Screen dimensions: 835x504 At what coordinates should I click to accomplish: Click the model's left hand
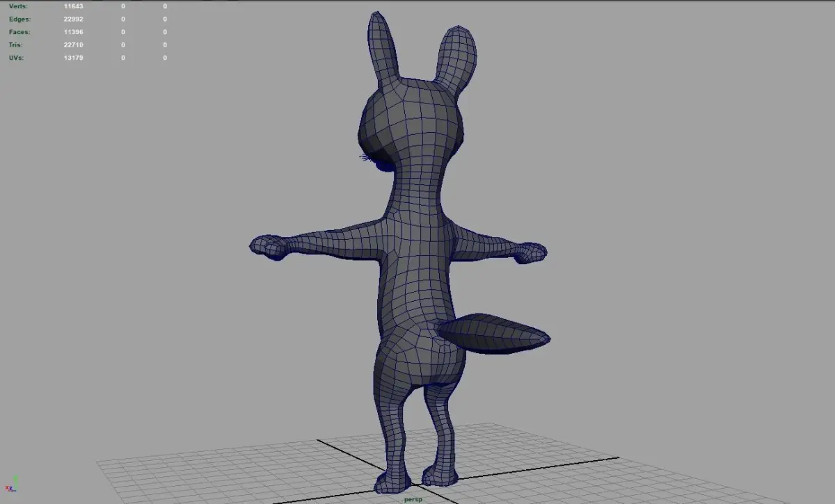[269, 246]
